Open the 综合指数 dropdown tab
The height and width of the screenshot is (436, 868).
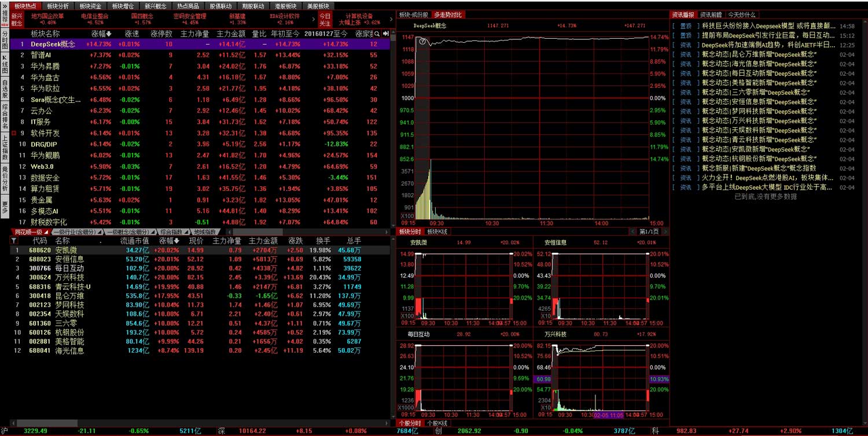click(x=174, y=232)
